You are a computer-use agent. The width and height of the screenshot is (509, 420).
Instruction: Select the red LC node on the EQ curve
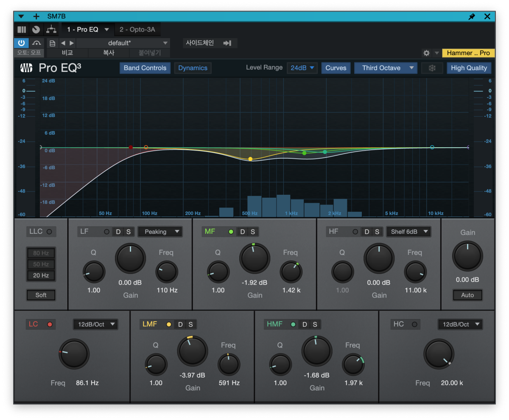point(131,147)
